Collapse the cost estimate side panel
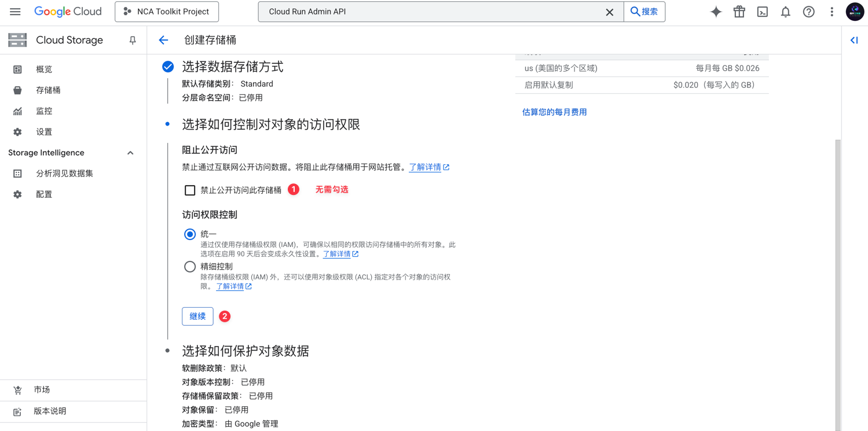Viewport: 868px width, 431px height. point(854,40)
